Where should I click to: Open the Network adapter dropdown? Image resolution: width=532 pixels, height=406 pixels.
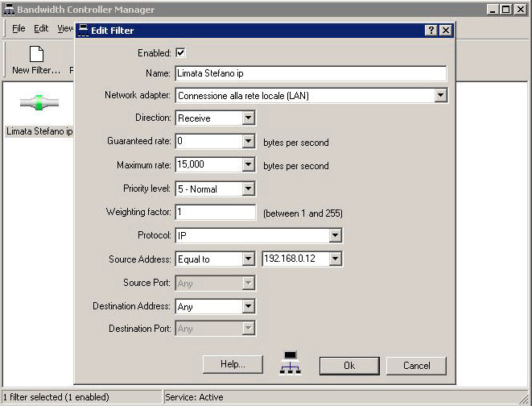(439, 96)
